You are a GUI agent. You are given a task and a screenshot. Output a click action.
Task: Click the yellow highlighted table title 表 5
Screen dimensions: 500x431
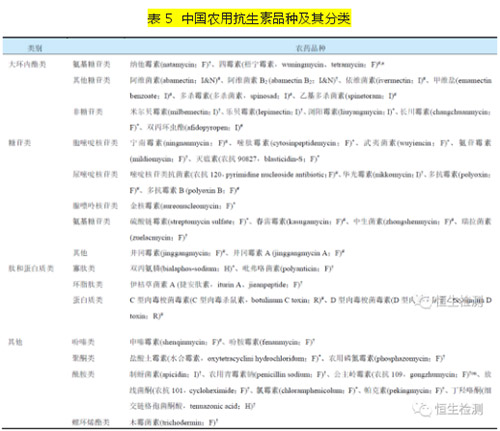pyautogui.click(x=249, y=18)
